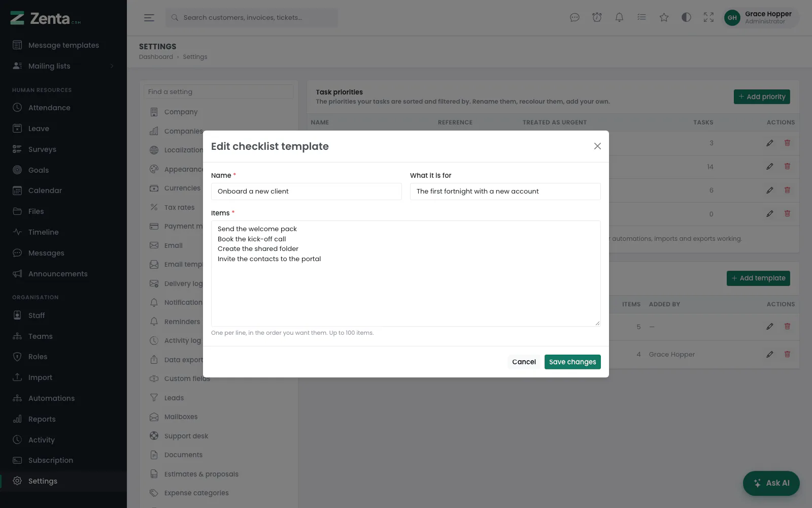Viewport: 812px width, 508px height.
Task: Open the task list icon in header
Action: tap(641, 18)
